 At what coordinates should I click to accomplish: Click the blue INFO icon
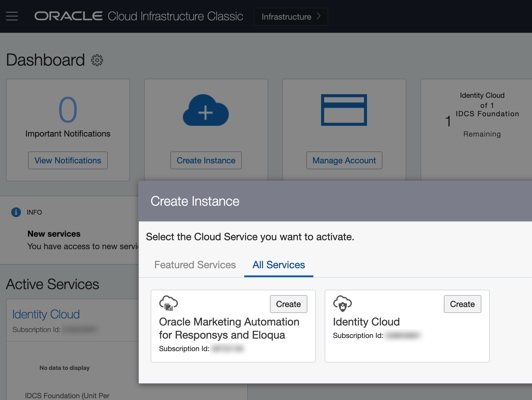click(16, 212)
